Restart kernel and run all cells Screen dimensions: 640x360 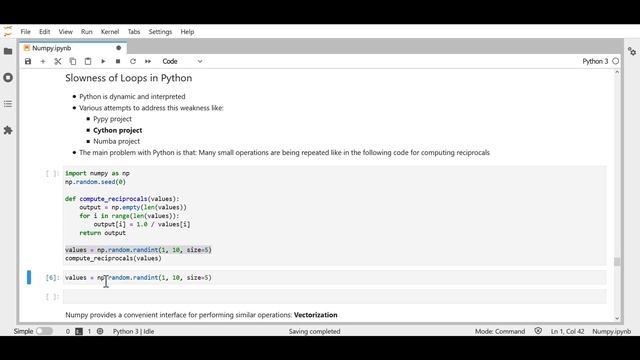click(x=148, y=61)
